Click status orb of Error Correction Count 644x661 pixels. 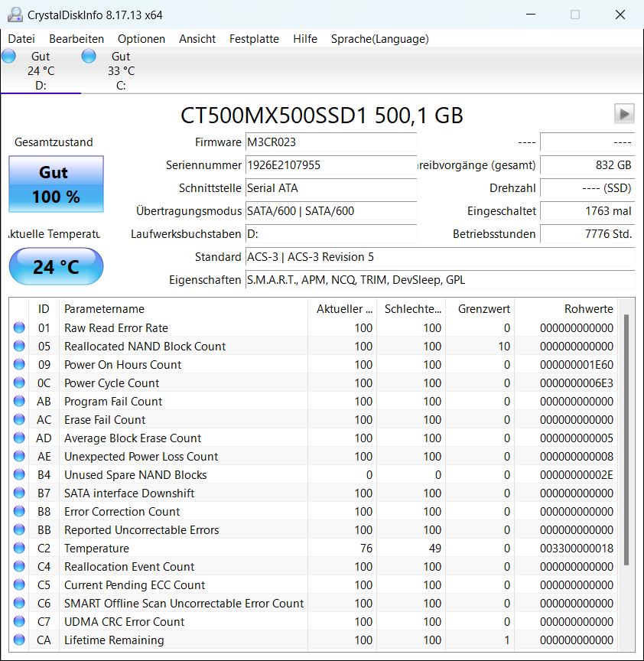[19, 511]
